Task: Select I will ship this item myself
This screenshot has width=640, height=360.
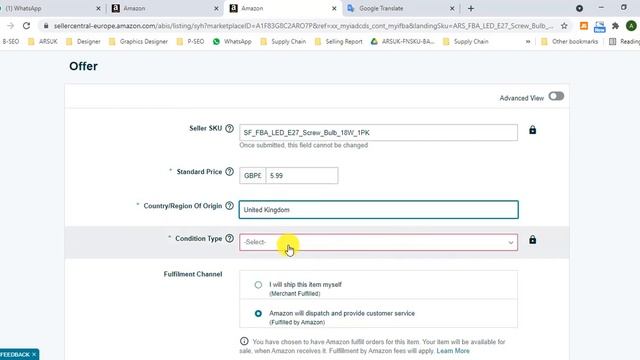Action: [x=258, y=285]
